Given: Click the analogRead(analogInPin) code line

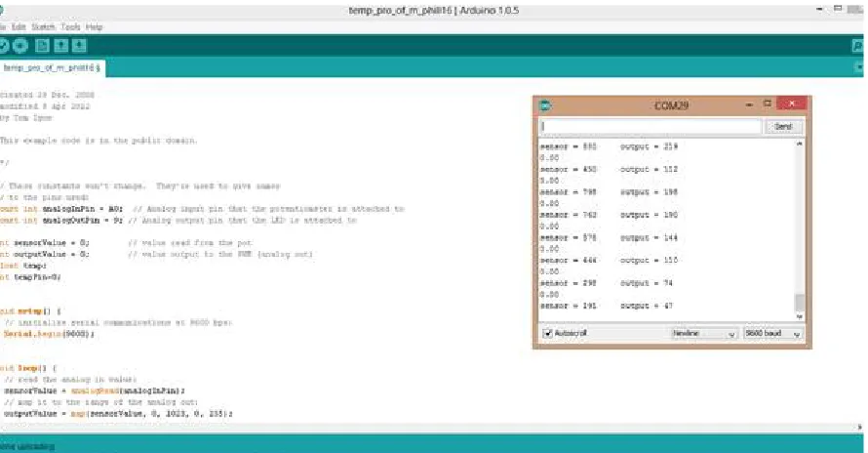Looking at the screenshot, I should [94, 391].
